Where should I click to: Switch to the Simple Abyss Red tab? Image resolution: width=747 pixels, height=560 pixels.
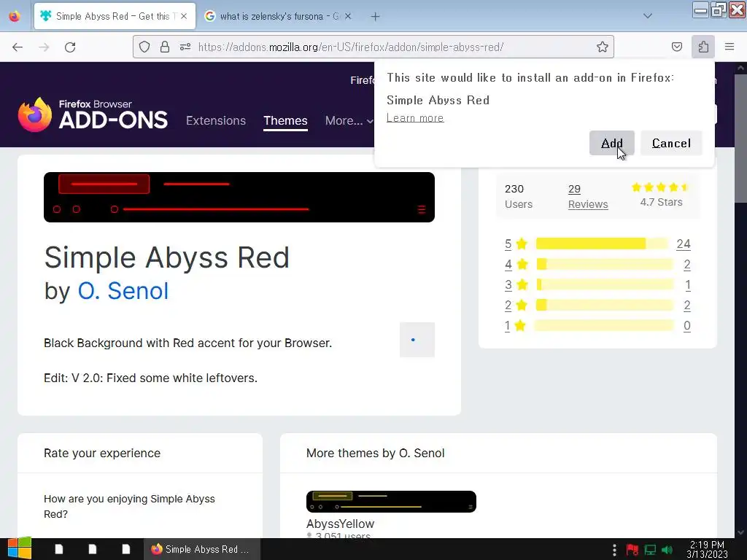pyautogui.click(x=115, y=16)
